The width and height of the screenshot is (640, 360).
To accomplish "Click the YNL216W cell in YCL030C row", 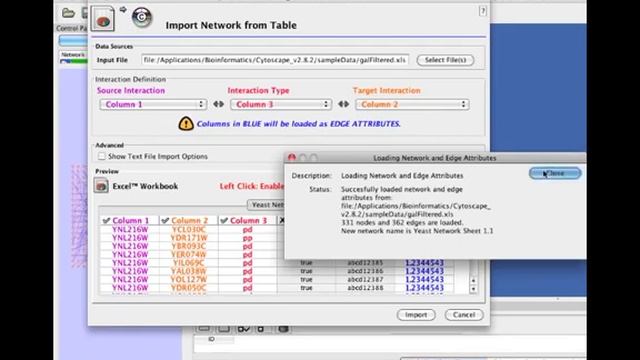I will coord(130,229).
